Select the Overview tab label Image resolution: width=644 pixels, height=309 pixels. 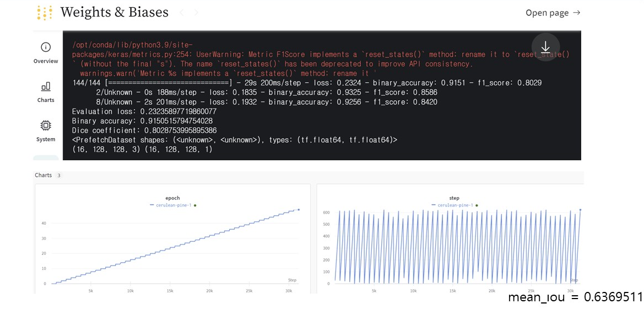click(46, 61)
